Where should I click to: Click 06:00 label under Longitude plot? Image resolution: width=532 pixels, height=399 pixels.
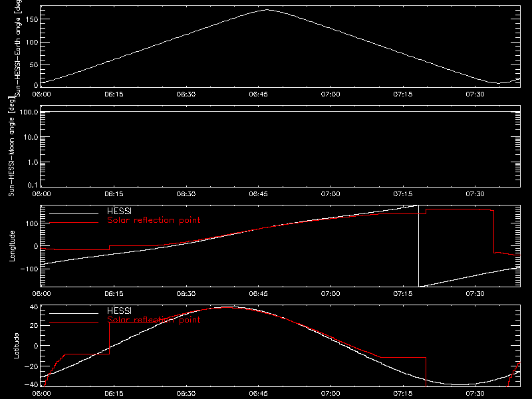[x=41, y=294]
